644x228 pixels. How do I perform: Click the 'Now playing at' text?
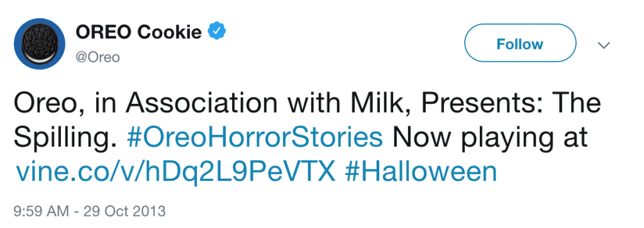489,140
